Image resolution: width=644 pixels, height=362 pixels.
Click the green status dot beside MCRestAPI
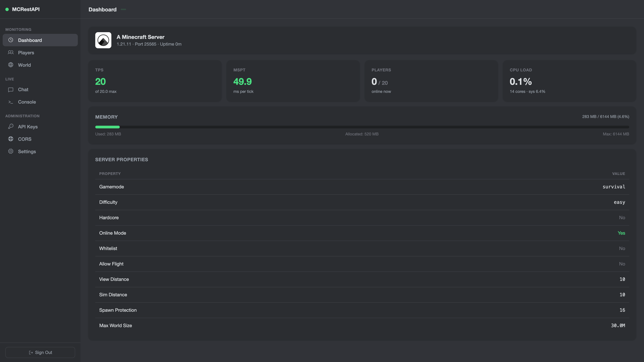point(7,9)
